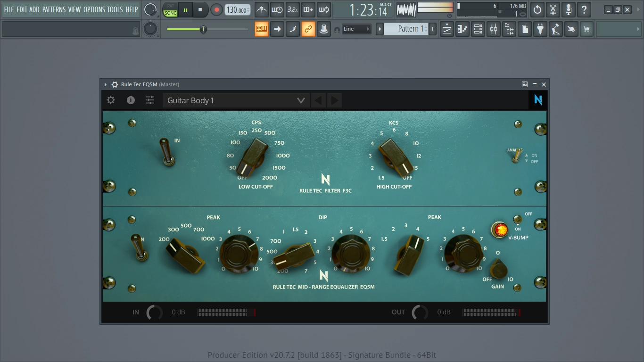Flip the filter IN toggle switch
The image size is (644, 362).
166,152
